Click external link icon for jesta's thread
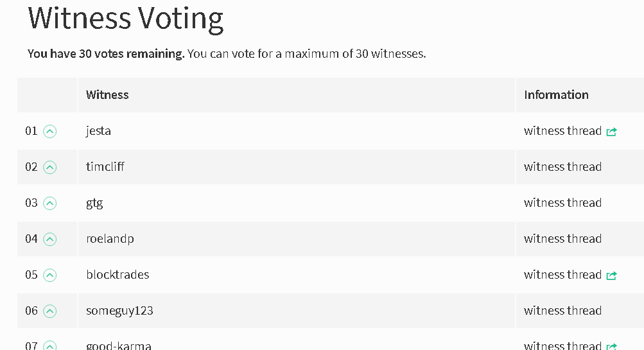This screenshot has width=644, height=350. [611, 132]
